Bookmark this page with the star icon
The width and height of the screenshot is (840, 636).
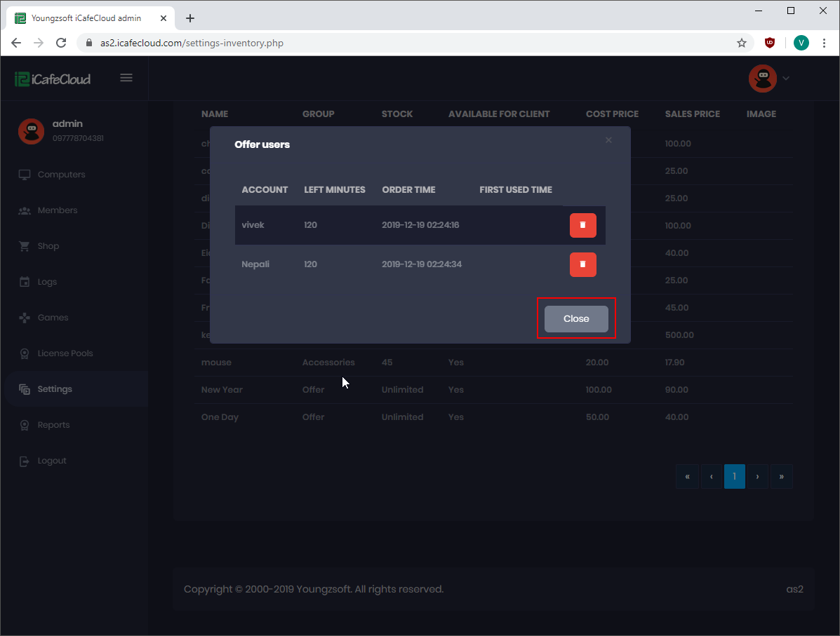tap(742, 43)
